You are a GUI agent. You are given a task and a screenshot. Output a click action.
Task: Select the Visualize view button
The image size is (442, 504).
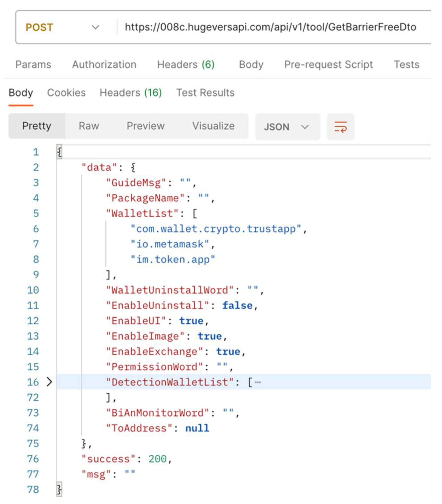click(213, 126)
